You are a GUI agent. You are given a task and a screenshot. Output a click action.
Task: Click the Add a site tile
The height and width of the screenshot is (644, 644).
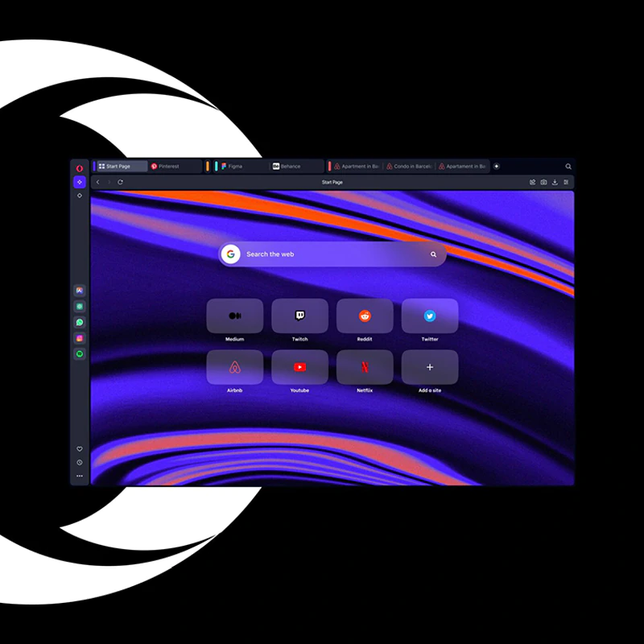click(430, 367)
